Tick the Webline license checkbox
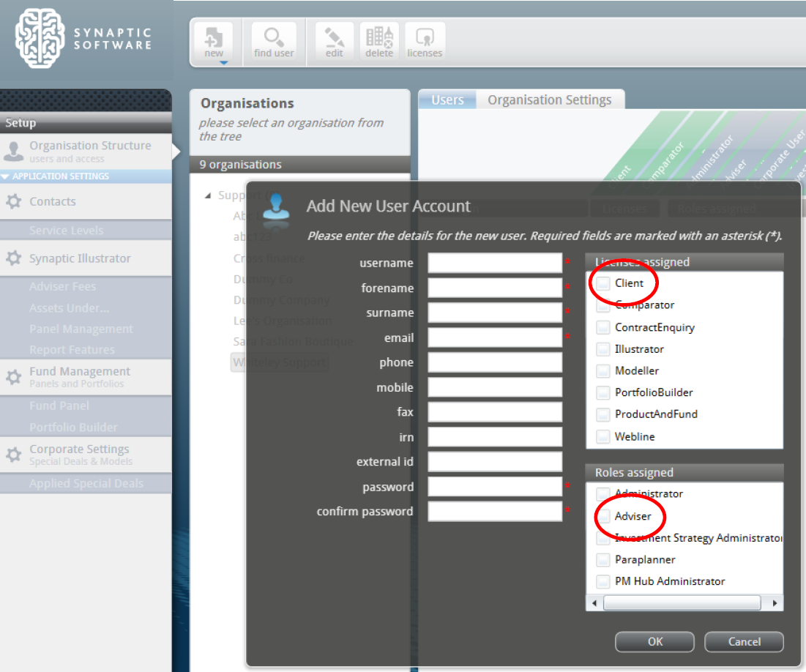 click(603, 436)
